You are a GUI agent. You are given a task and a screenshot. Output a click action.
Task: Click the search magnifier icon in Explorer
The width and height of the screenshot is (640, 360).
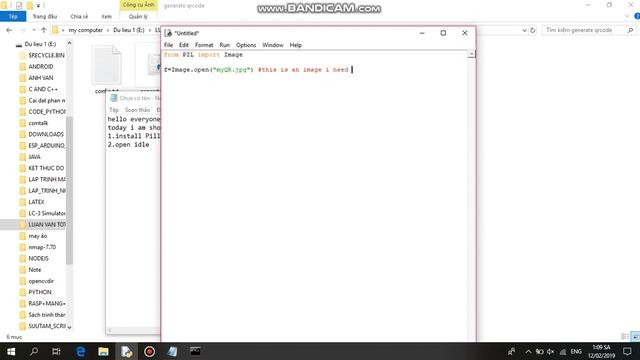pos(630,30)
